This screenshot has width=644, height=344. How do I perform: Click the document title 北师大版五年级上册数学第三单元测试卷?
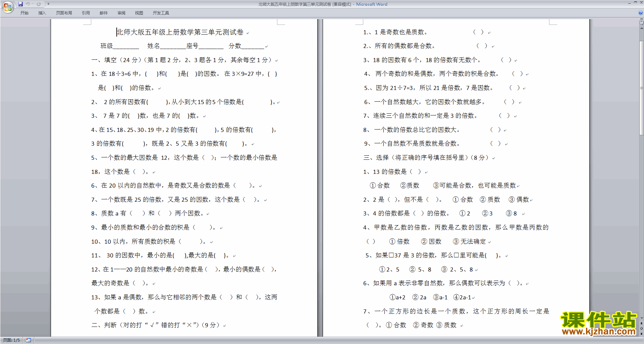(180, 32)
